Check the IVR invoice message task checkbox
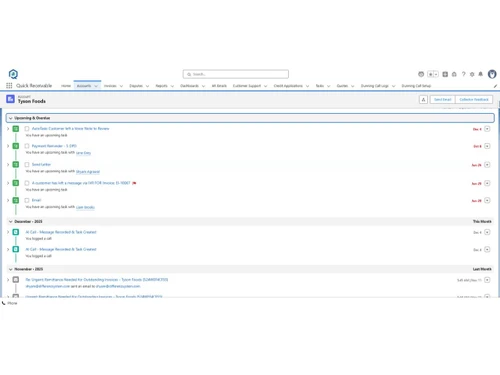The image size is (500, 375). [27, 183]
